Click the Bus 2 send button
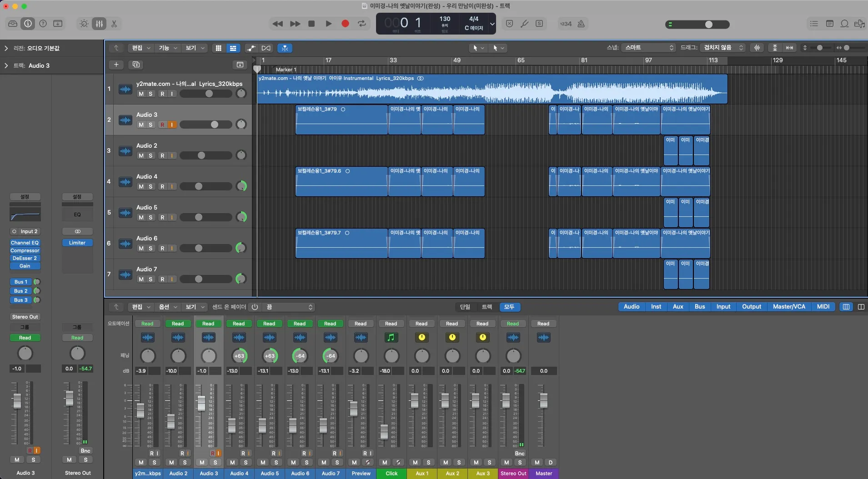Screen dimensions: 868x479 [21, 291]
